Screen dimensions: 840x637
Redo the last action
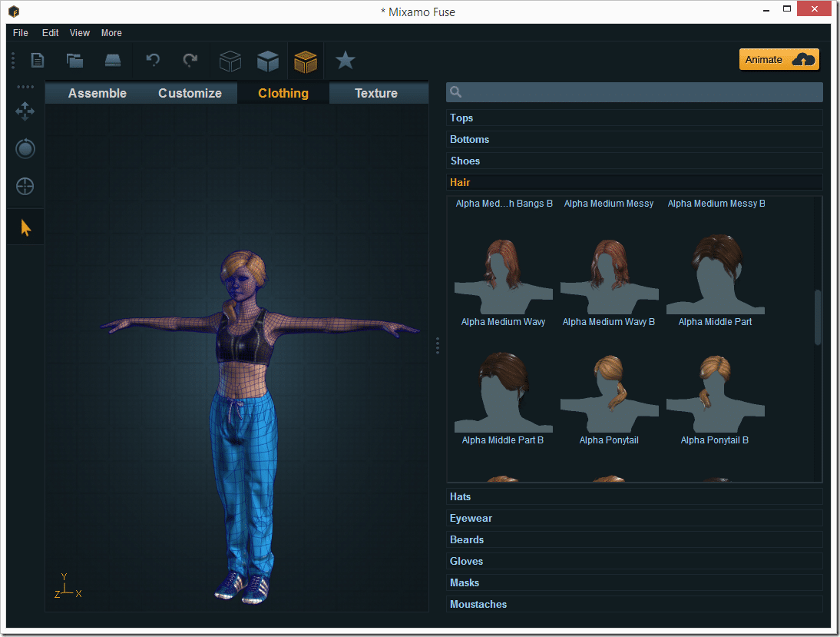coord(190,60)
